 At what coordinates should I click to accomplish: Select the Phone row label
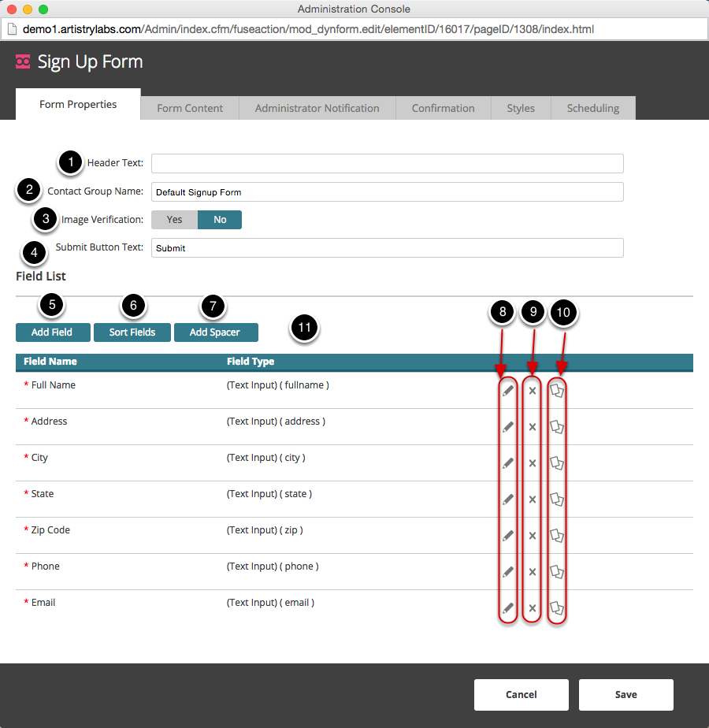[46, 566]
